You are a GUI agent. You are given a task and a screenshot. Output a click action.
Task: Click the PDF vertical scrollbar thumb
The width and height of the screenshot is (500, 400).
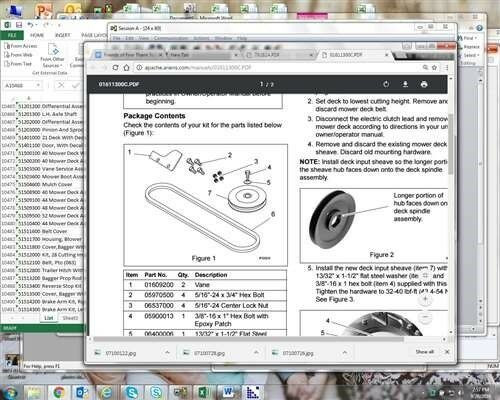point(450,143)
